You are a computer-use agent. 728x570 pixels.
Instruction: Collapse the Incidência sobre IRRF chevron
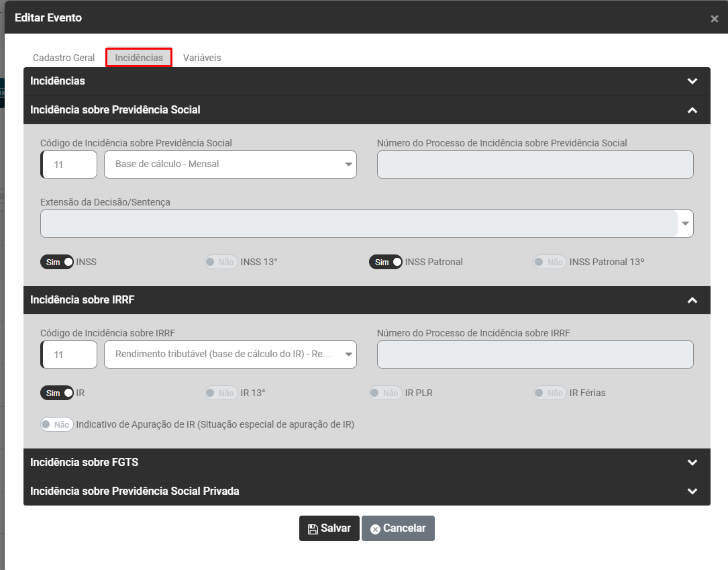(x=692, y=300)
